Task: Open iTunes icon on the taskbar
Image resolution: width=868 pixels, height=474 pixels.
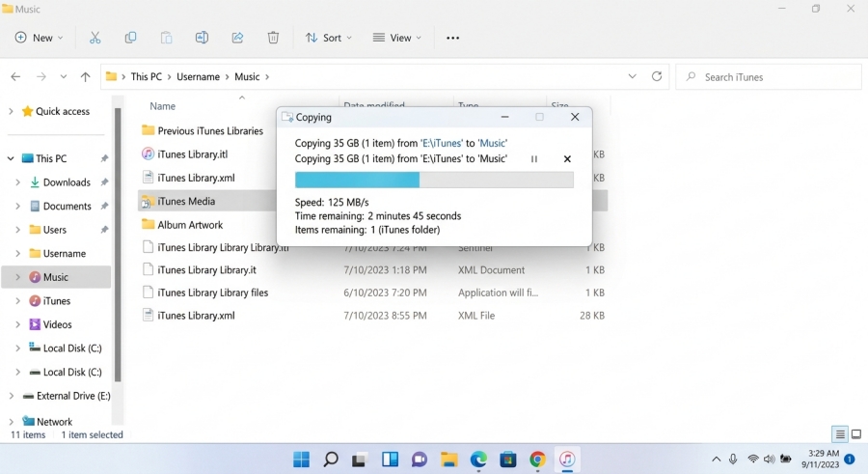Action: [567, 459]
